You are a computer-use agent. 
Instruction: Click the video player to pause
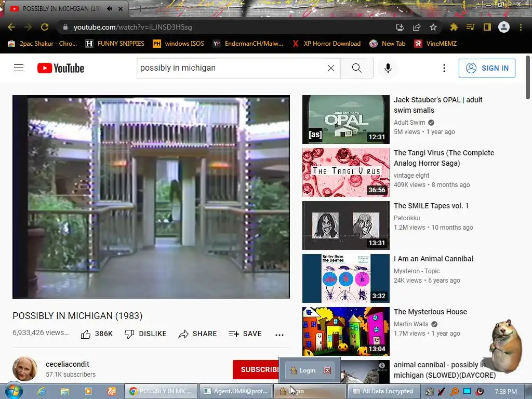pos(151,197)
